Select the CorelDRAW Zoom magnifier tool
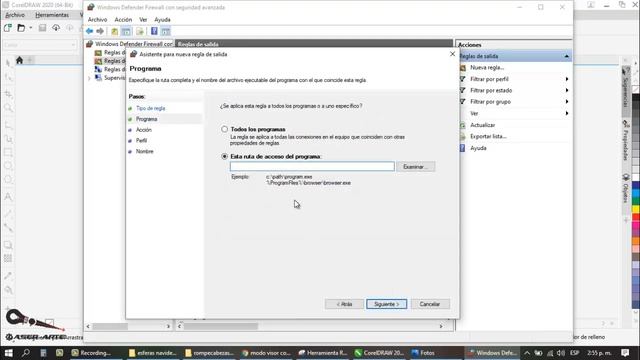 pos(8,108)
